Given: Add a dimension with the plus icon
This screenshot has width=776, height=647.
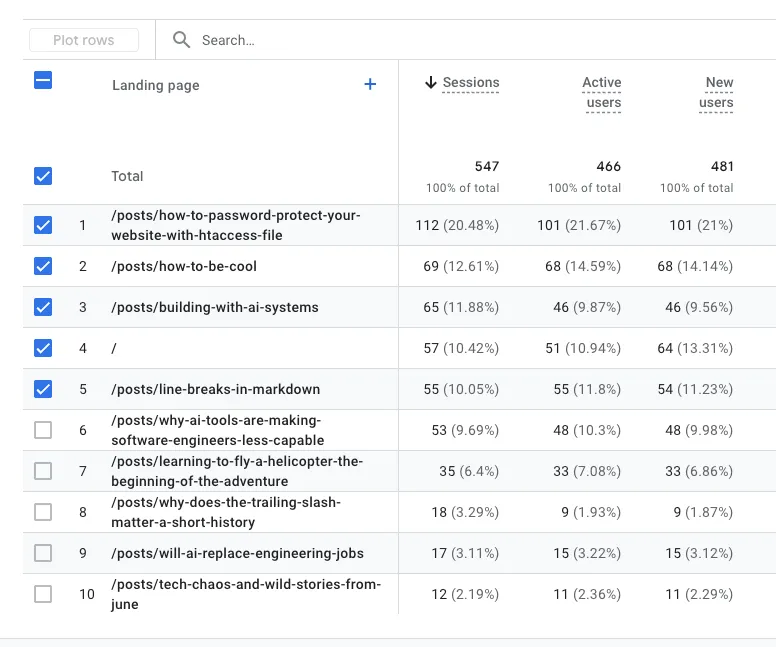Looking at the screenshot, I should point(370,85).
